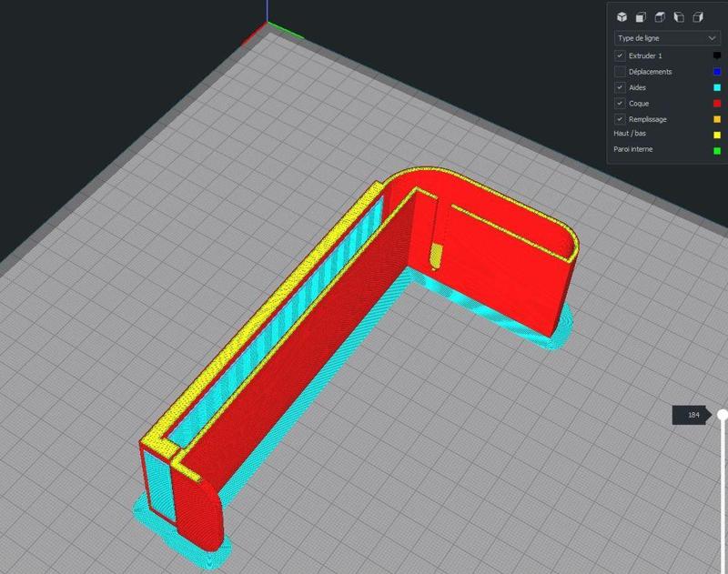728x574 pixels.
Task: Click the layer number 184 field
Action: [x=692, y=415]
